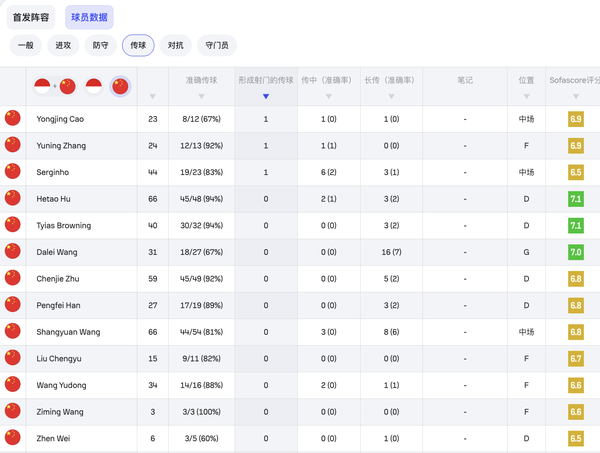Click China flag icon beside Yuning Zhang
The height and width of the screenshot is (453, 600).
pyautogui.click(x=13, y=145)
